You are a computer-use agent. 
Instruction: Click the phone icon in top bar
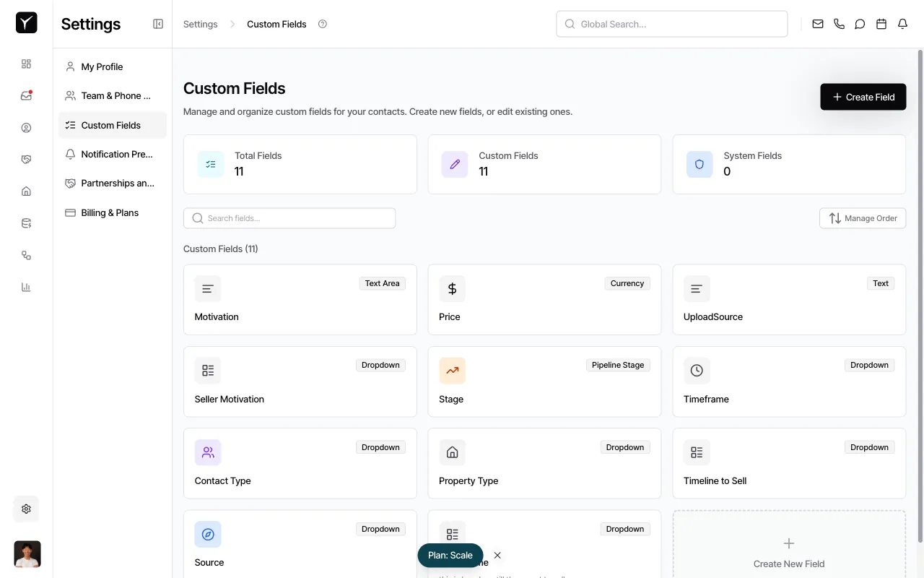[839, 24]
